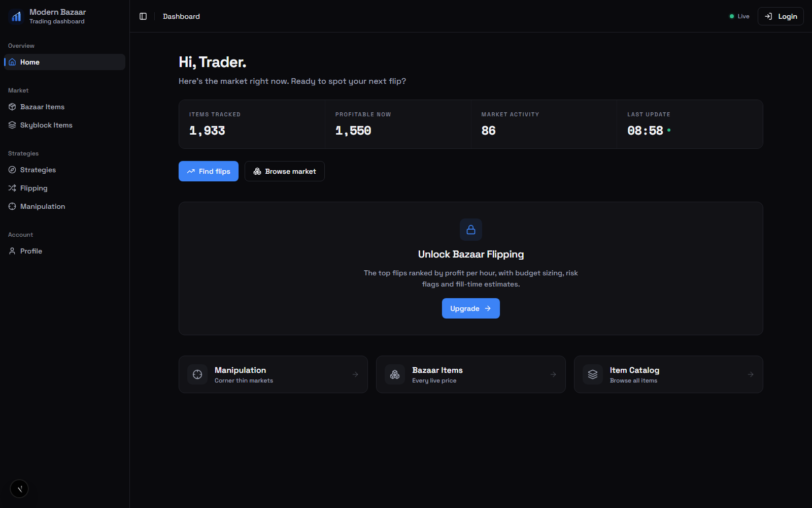Click the Strategies compass icon
The image size is (812, 508).
[12, 170]
